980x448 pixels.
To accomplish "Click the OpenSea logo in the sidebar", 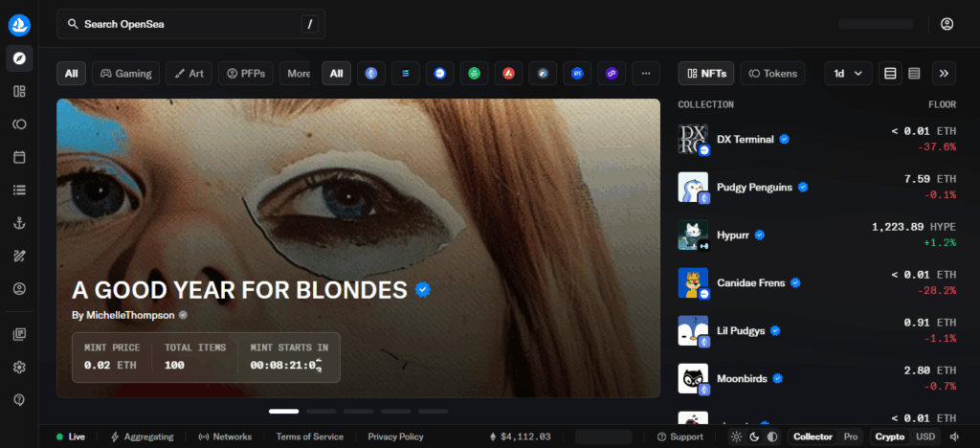I will click(x=19, y=24).
